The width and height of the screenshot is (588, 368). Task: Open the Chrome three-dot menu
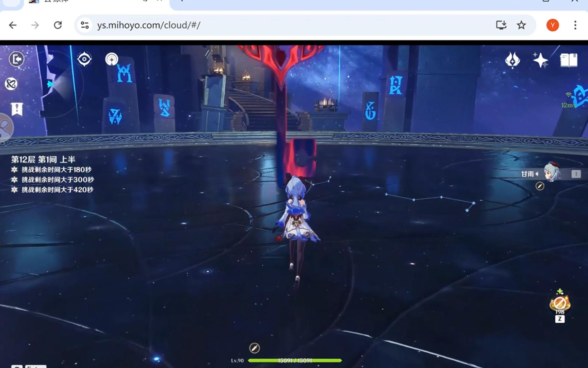[x=575, y=25]
